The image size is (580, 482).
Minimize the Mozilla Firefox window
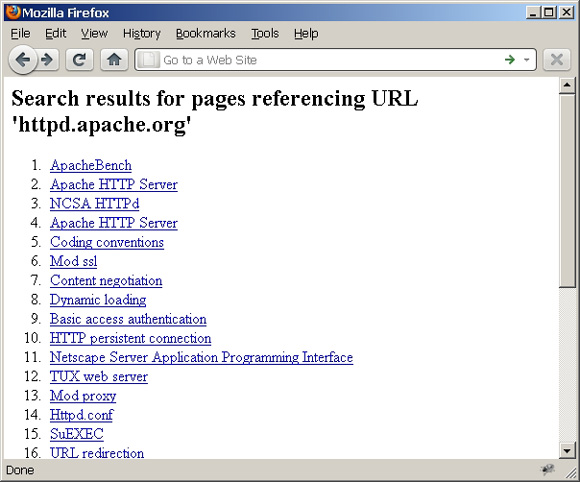(x=532, y=13)
